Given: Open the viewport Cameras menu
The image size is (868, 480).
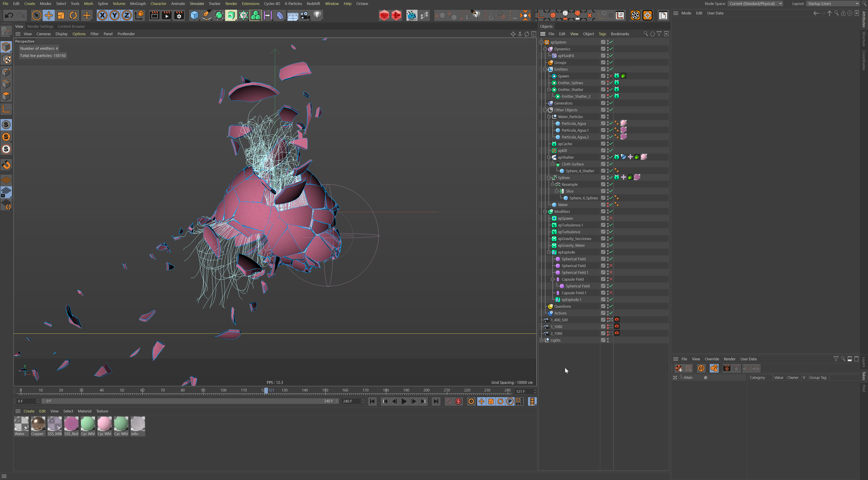Looking at the screenshot, I should coord(43,34).
